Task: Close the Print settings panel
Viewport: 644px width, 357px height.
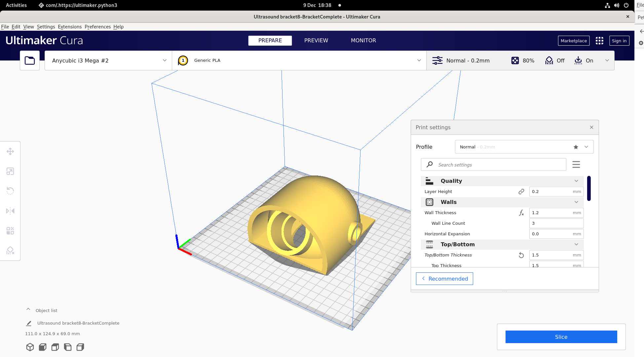Action: (x=591, y=127)
